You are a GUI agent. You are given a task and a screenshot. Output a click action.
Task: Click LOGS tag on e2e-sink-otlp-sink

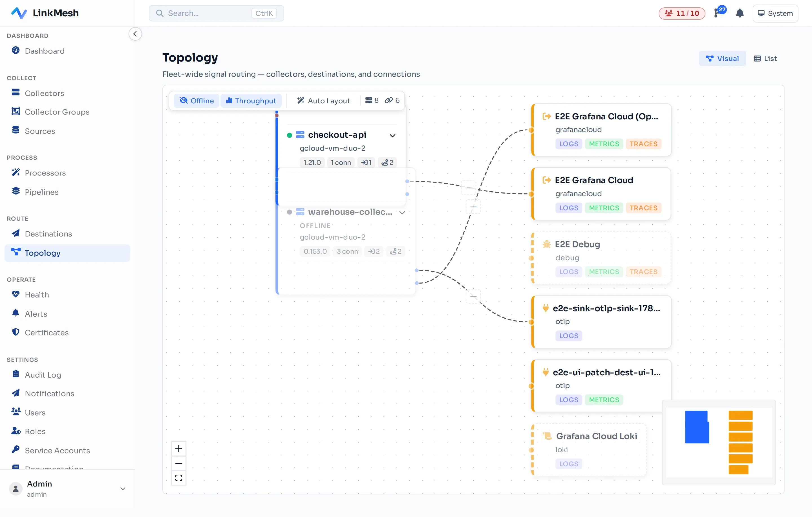click(568, 336)
